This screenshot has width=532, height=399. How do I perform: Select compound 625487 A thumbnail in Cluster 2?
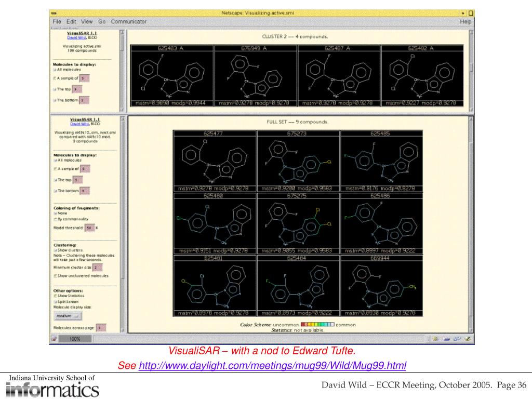click(339, 76)
